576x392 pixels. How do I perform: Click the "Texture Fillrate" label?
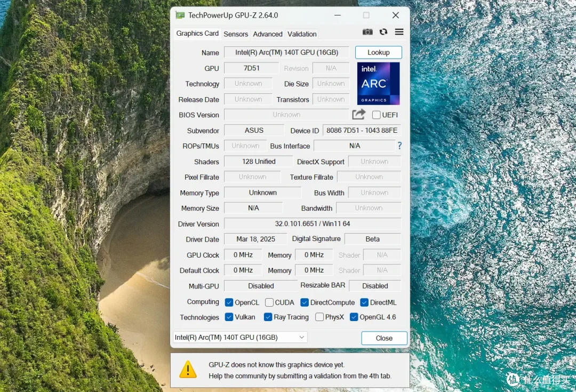311,177
